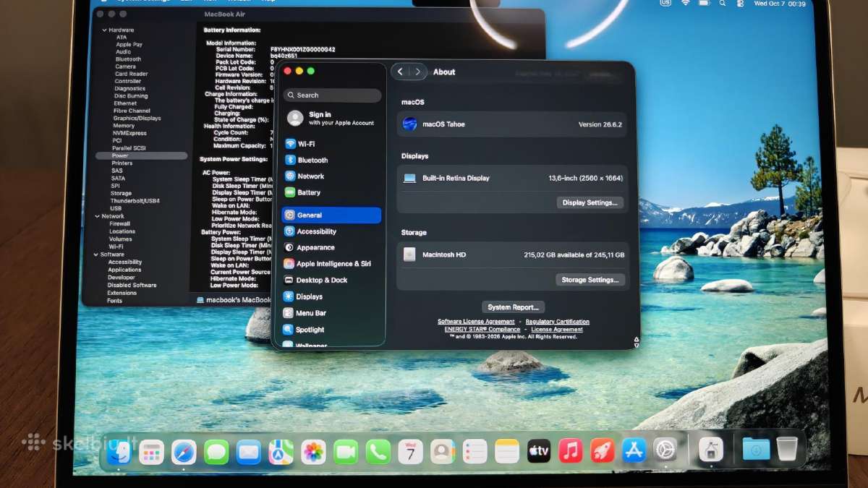The width and height of the screenshot is (868, 488).
Task: Open the Apps launcher grid in Dock
Action: coord(152,453)
